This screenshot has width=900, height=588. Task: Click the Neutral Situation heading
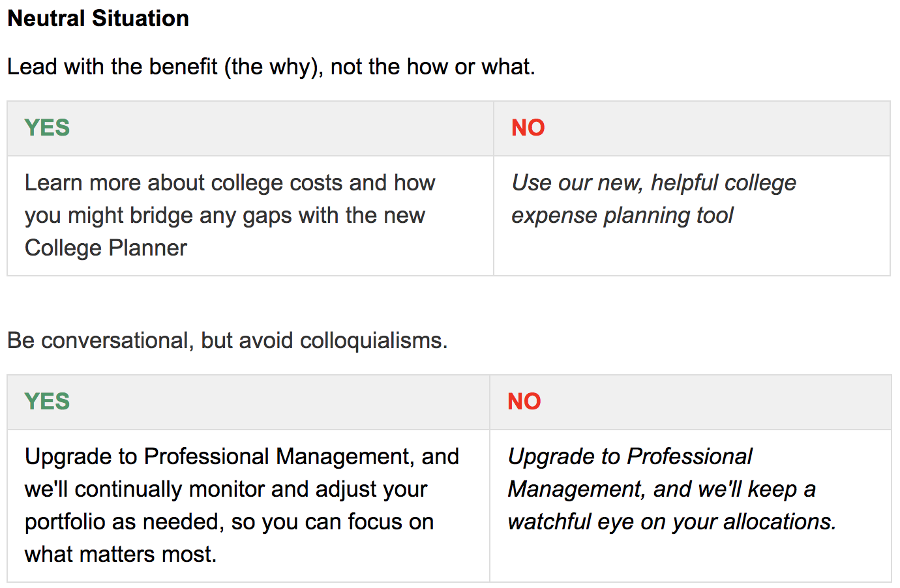pos(98,18)
